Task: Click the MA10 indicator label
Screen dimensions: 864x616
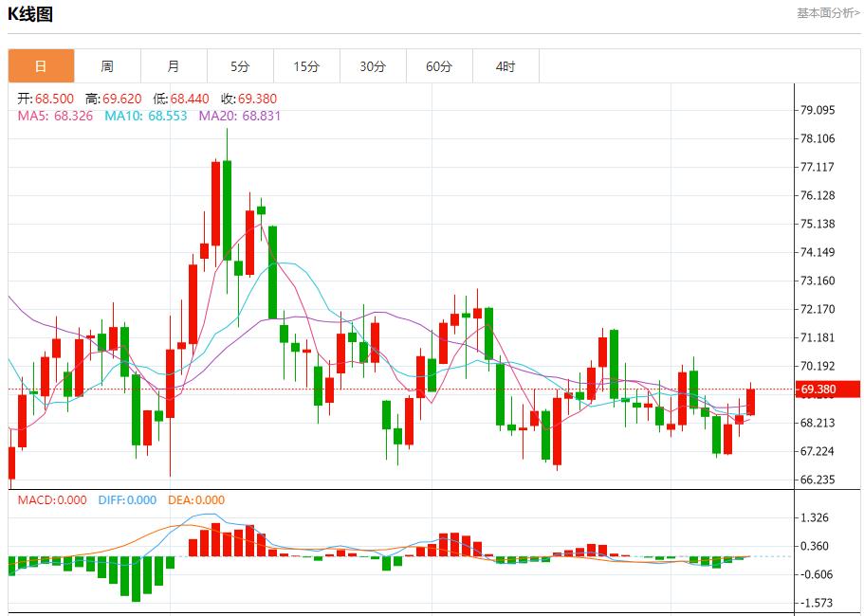Action: click(x=145, y=116)
